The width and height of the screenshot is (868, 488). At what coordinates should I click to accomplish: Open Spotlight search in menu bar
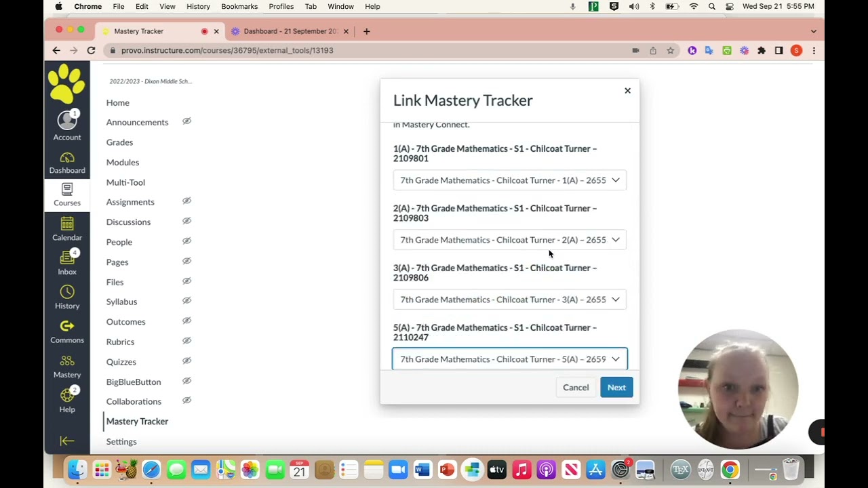712,6
